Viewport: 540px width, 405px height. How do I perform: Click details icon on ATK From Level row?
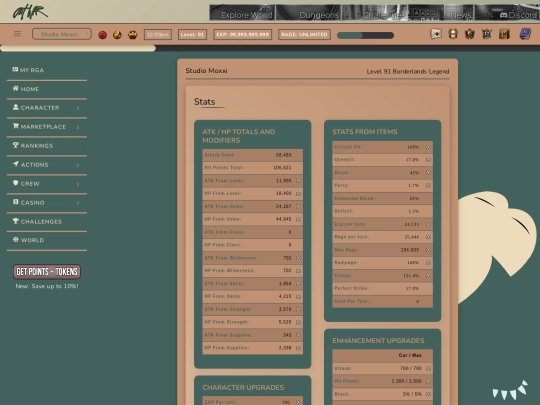(x=298, y=181)
